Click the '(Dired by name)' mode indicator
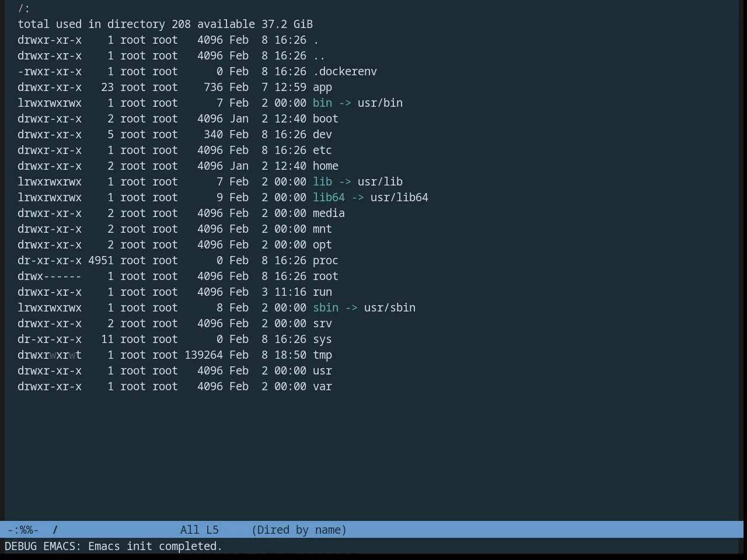Image resolution: width=747 pixels, height=560 pixels. (x=299, y=530)
